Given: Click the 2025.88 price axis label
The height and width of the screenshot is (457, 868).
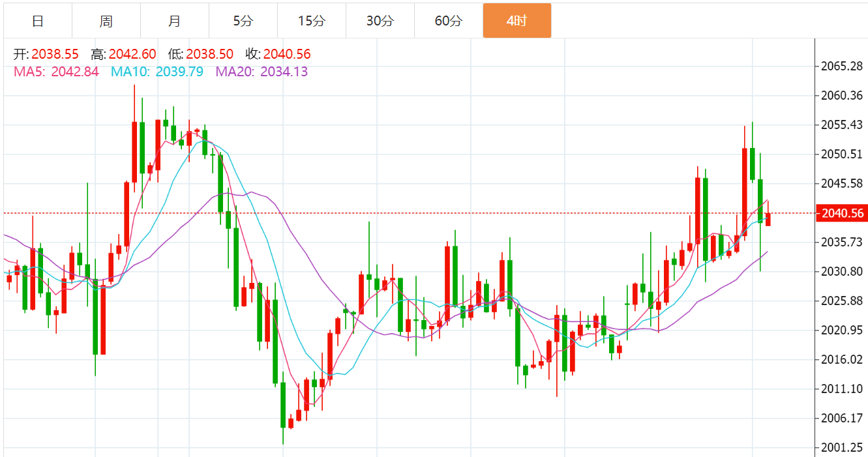Looking at the screenshot, I should (842, 301).
